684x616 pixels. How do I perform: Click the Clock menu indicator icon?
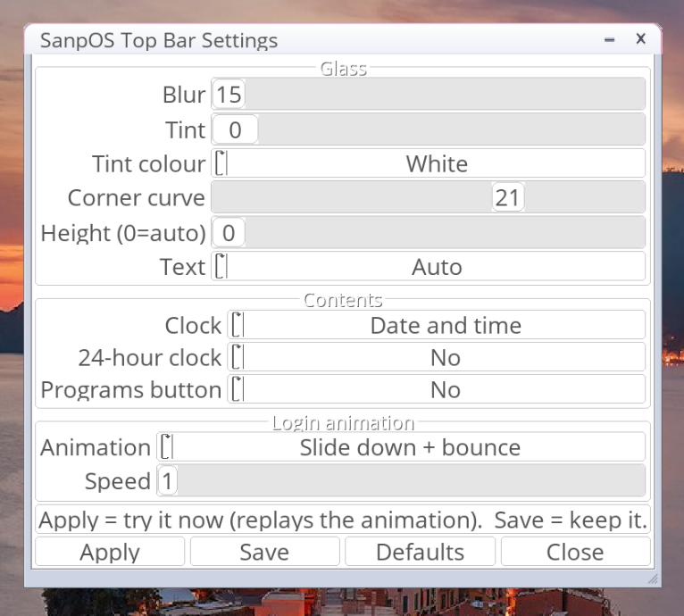click(238, 325)
